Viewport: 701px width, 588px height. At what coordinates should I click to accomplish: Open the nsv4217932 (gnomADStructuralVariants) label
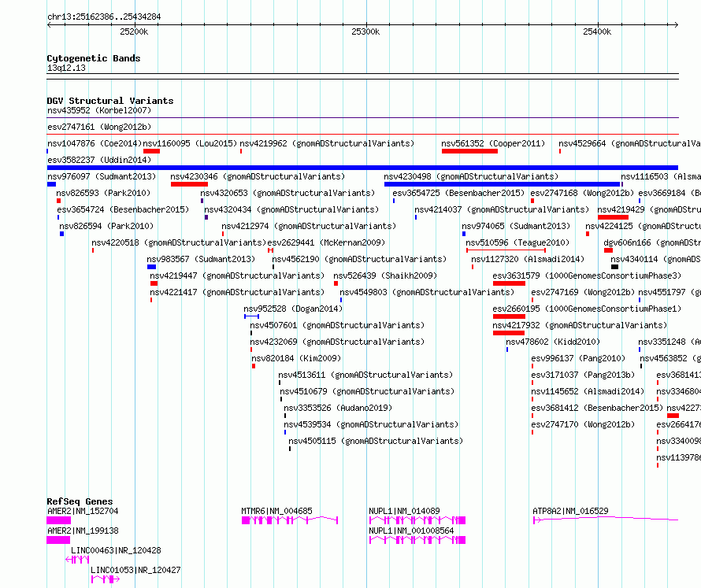580,325
